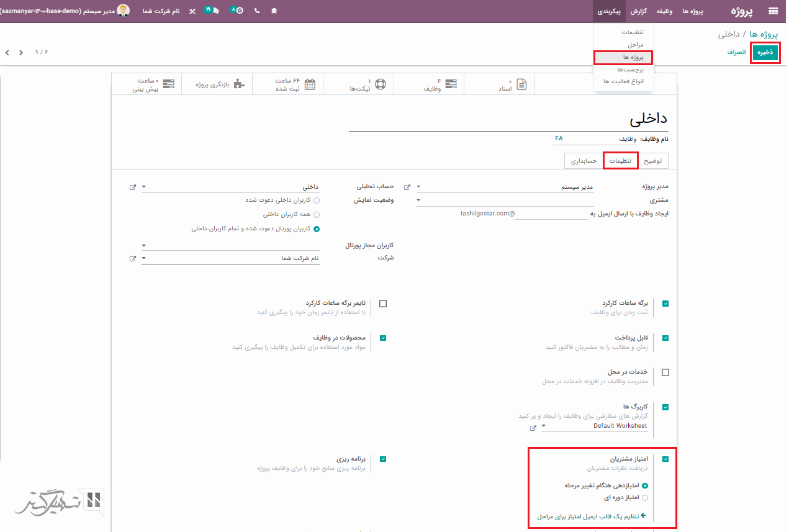Screen dimensions: 789x532
Task: Go to next record arrow
Action: click(x=20, y=53)
